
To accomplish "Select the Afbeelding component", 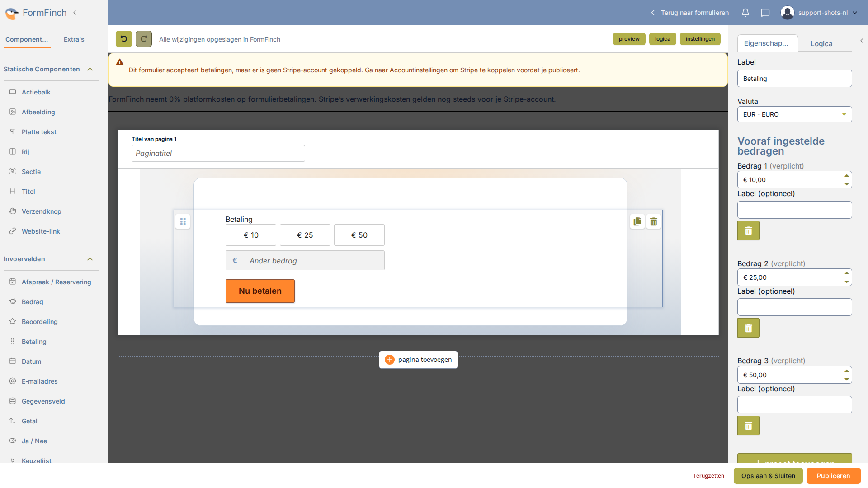I will 38,112.
